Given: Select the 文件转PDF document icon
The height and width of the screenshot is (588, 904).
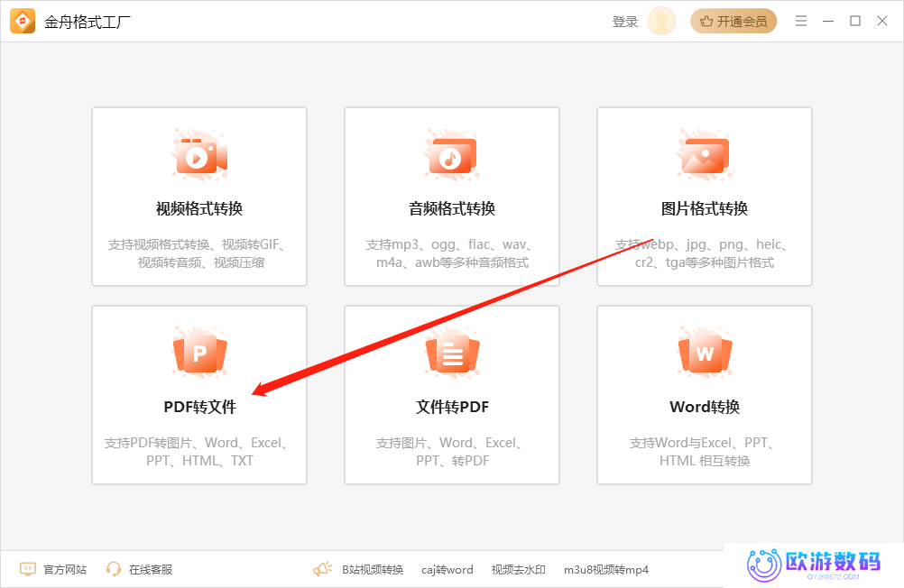Looking at the screenshot, I should point(453,353).
